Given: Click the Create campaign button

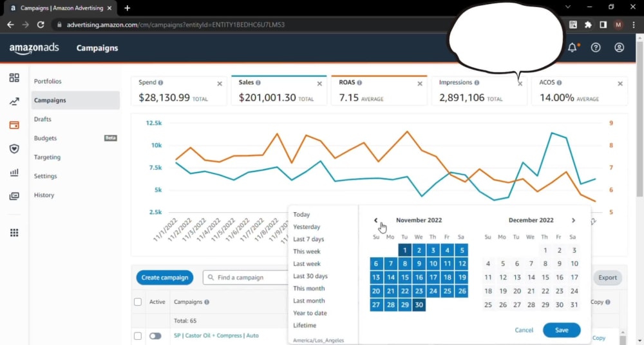Looking at the screenshot, I should click(x=165, y=277).
